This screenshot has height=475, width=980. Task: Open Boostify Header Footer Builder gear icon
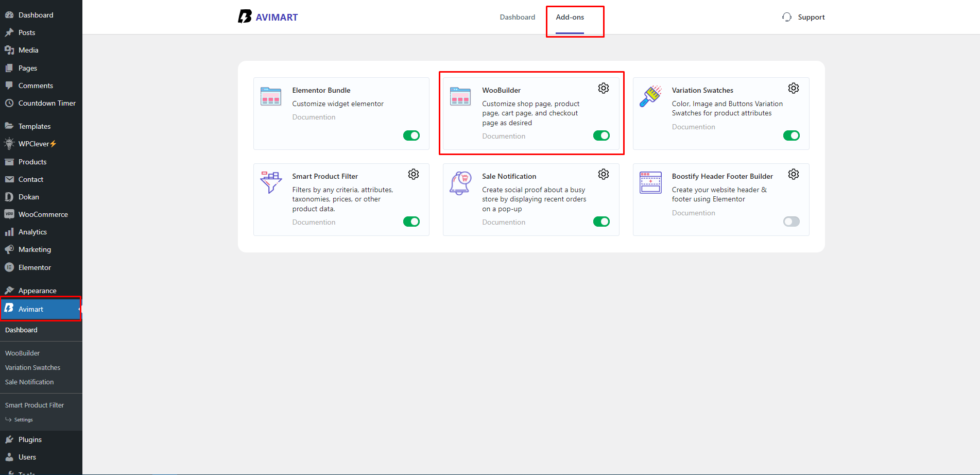coord(794,174)
